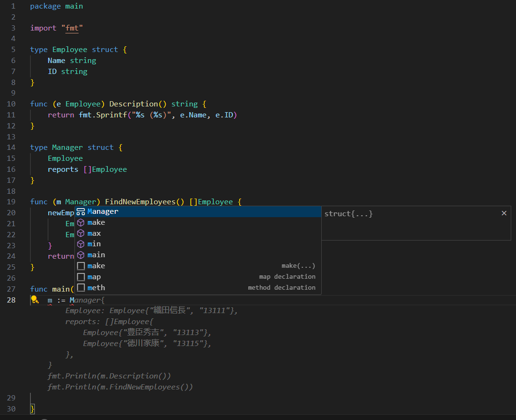Click the lightbulb code action icon
The height and width of the screenshot is (420, 516).
pos(34,300)
